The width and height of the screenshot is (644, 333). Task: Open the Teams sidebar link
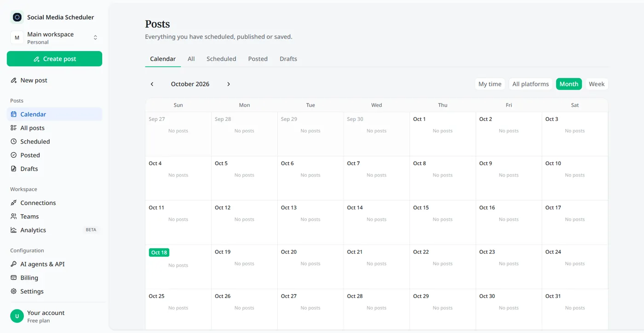point(54,216)
